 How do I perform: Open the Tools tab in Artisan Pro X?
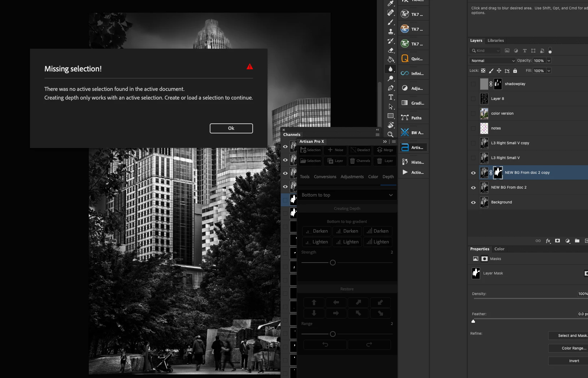(305, 177)
